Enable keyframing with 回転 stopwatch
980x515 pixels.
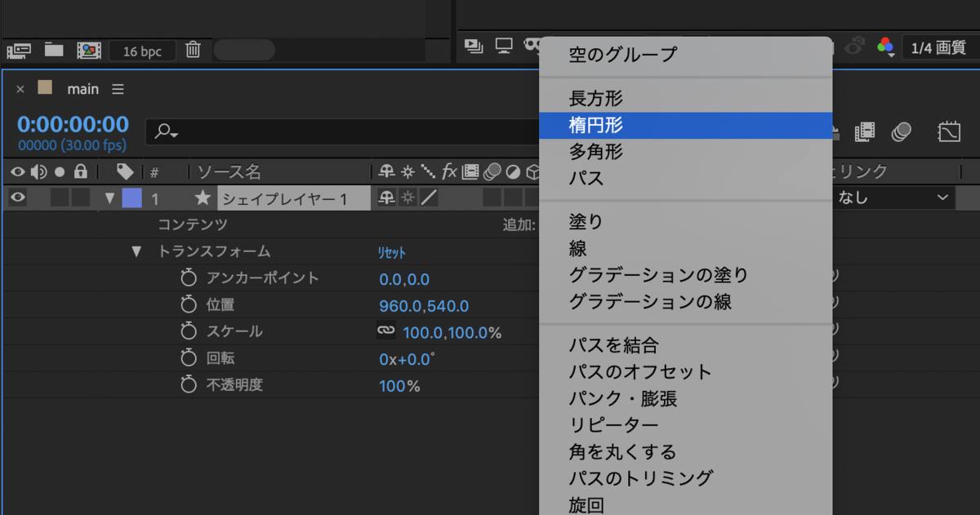[x=189, y=358]
